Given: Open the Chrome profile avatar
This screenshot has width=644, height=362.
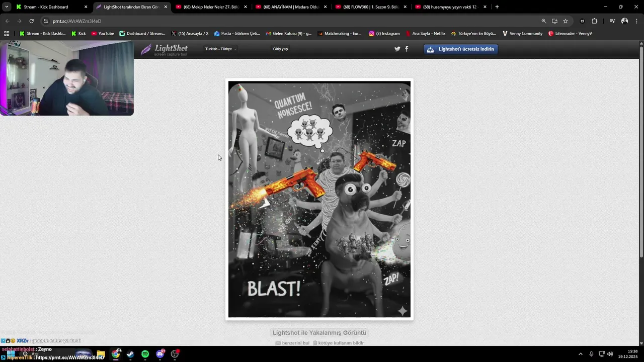Looking at the screenshot, I should [624, 21].
